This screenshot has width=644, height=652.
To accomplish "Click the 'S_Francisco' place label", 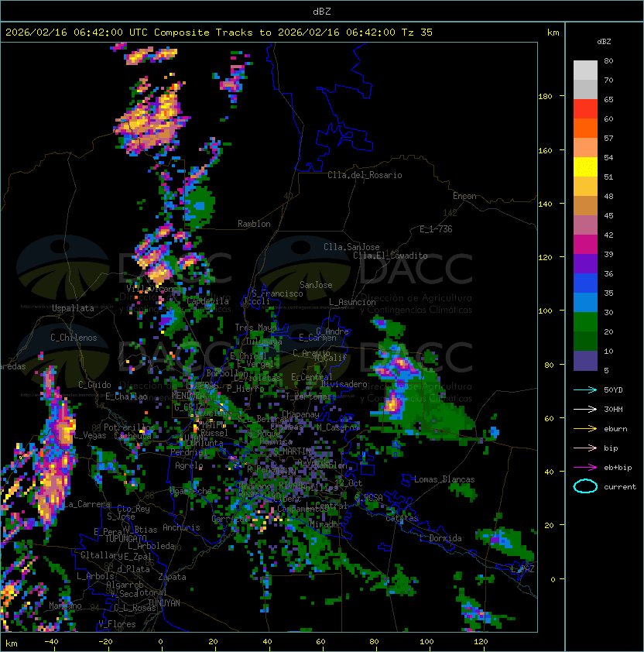I will pos(277,293).
